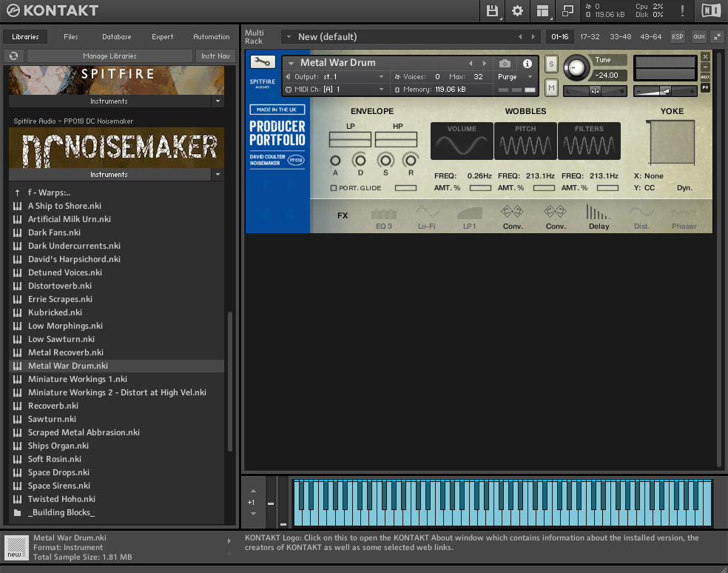
Task: Open the MIDI Ch dropdown
Action: [x=381, y=90]
